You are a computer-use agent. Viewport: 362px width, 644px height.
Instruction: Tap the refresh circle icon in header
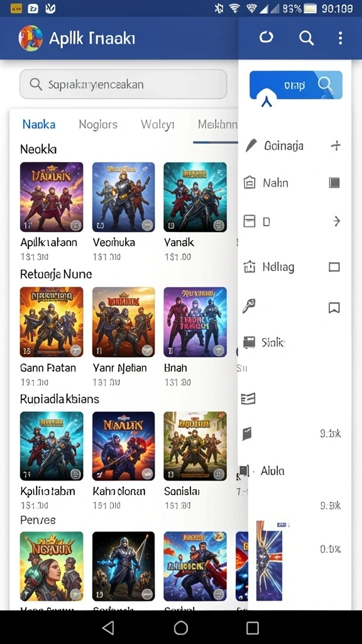coord(266,38)
